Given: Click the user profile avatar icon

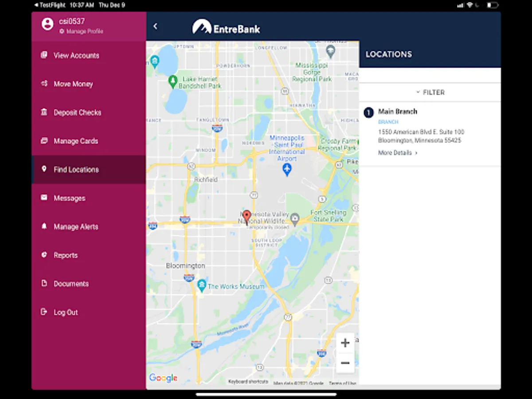Looking at the screenshot, I should (47, 24).
